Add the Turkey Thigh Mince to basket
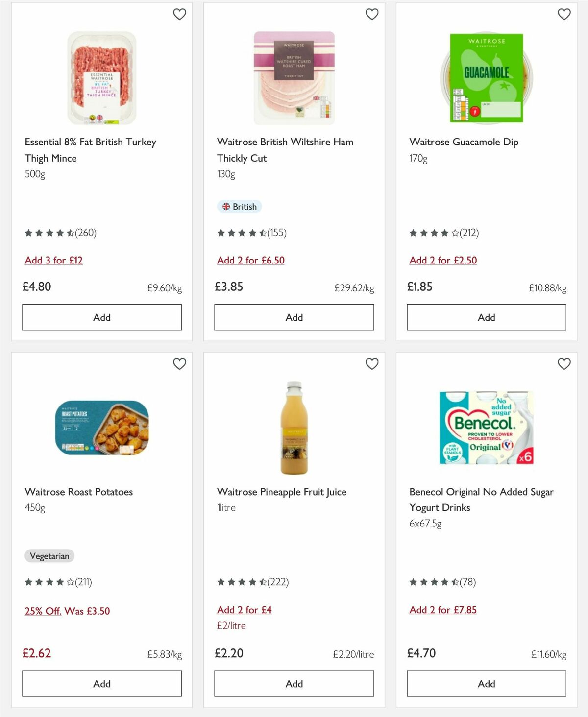Screen dimensions: 588x717 (101, 317)
